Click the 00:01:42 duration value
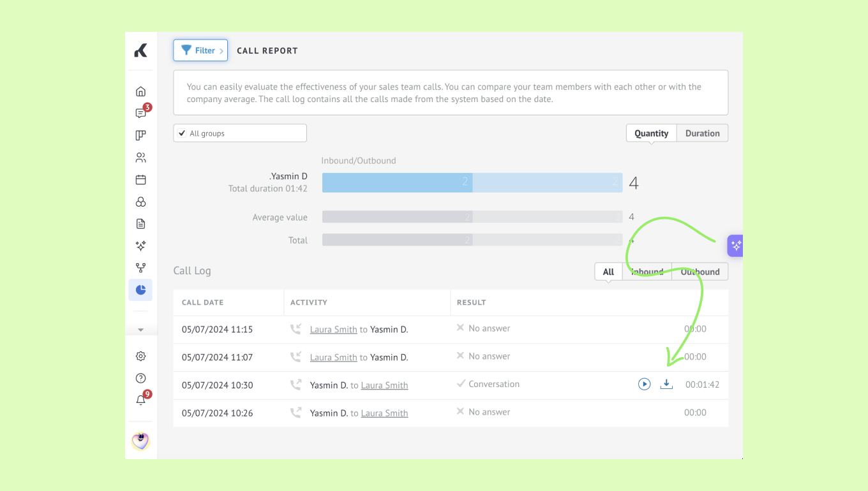This screenshot has height=491, width=868. coord(702,385)
